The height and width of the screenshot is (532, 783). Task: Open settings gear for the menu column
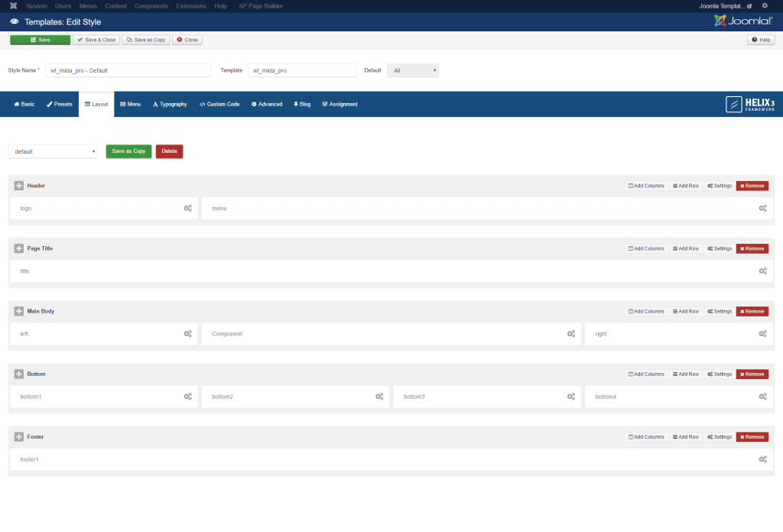[x=762, y=208]
